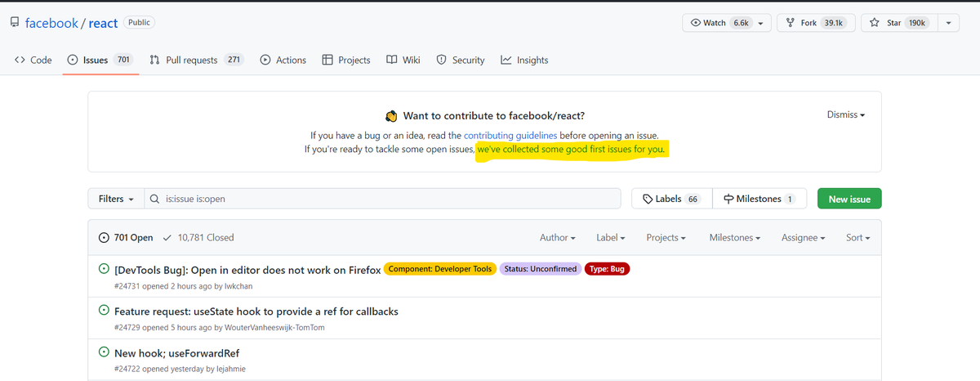Expand the Author filter dropdown
This screenshot has height=381, width=980.
(558, 237)
